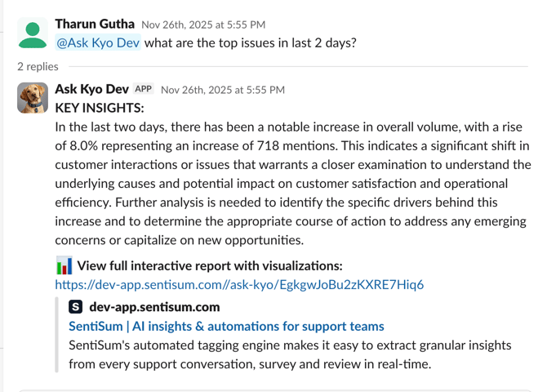The width and height of the screenshot is (547, 392).
Task: Click the SentiSum favicon in link preview
Action: pos(76,307)
